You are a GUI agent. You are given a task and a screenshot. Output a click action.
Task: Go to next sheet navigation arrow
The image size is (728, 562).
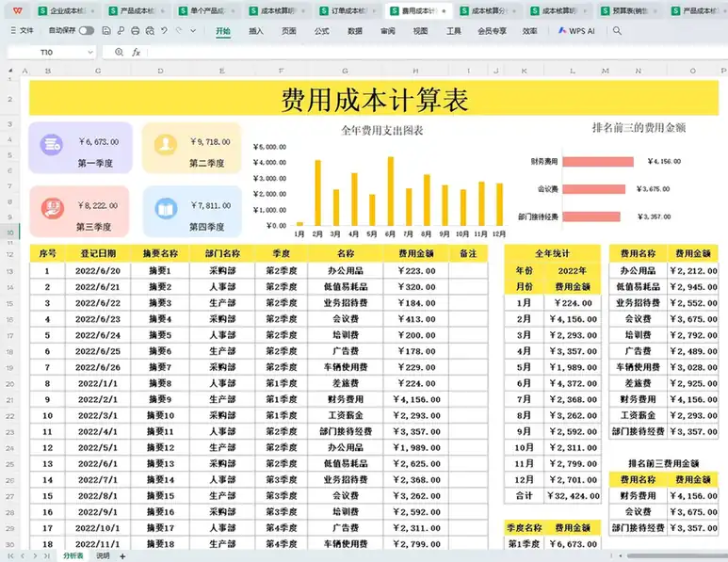35,555
